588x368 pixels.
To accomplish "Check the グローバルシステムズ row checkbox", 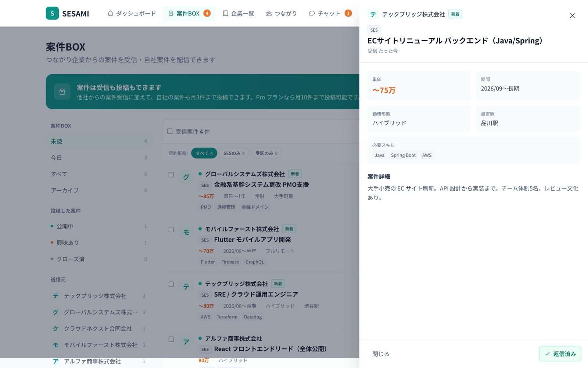I will (x=171, y=174).
